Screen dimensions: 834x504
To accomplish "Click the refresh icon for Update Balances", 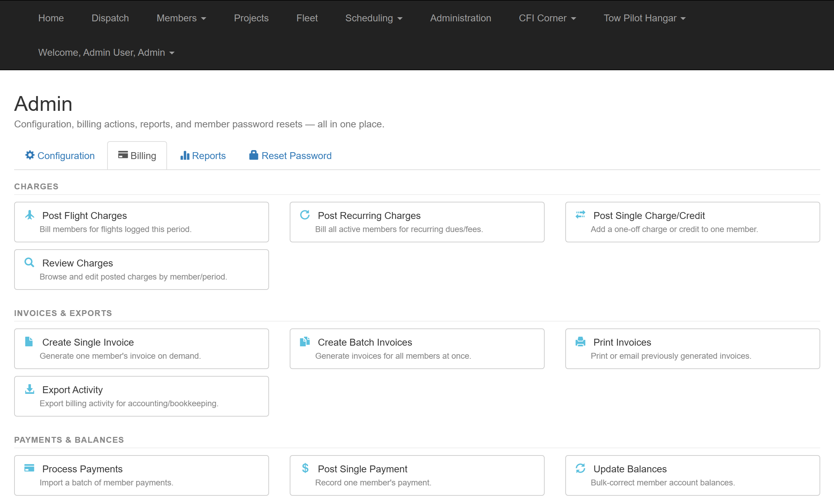I will 580,468.
